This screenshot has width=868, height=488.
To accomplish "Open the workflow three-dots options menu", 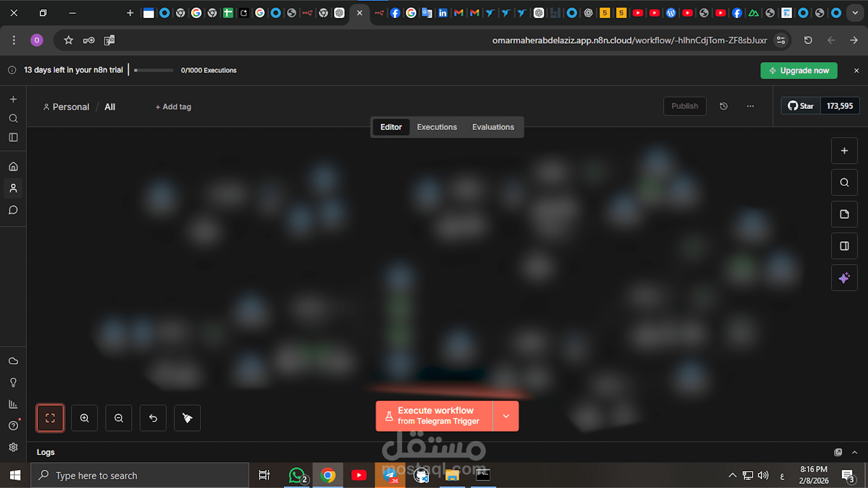I will (x=750, y=106).
